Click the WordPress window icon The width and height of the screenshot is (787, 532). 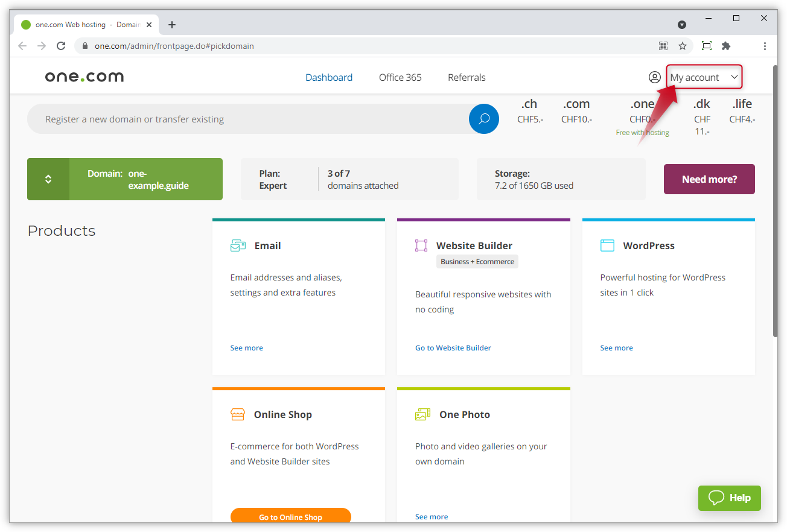tap(607, 245)
